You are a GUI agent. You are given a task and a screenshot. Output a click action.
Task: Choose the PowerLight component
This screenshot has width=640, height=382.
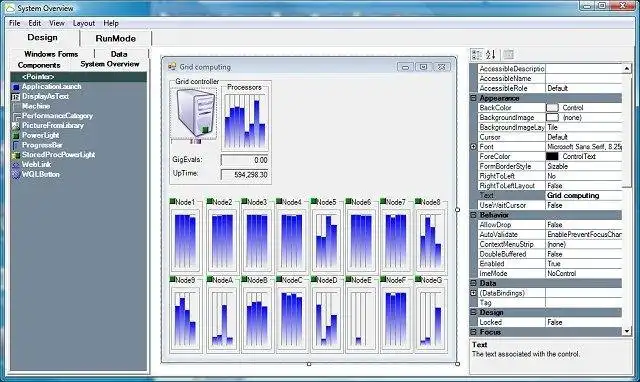(40, 135)
